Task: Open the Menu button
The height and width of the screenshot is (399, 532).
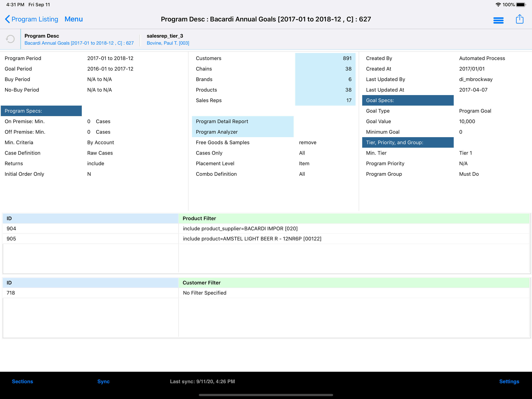Action: pyautogui.click(x=74, y=19)
